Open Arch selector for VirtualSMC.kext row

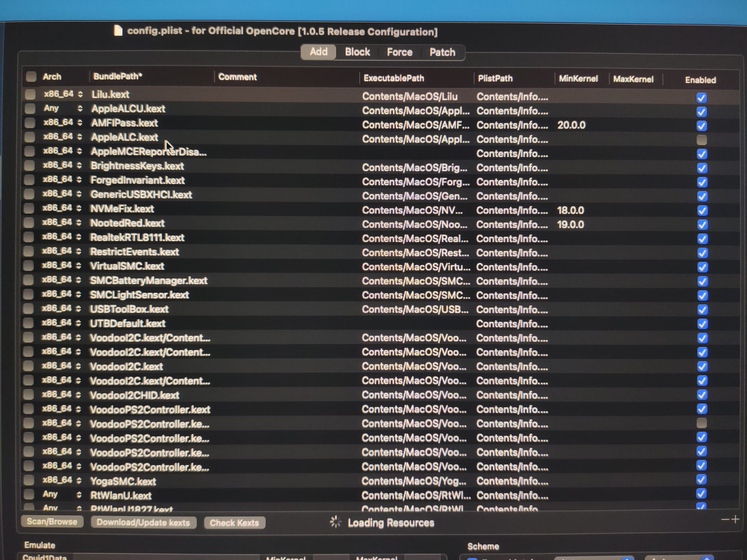[x=78, y=266]
